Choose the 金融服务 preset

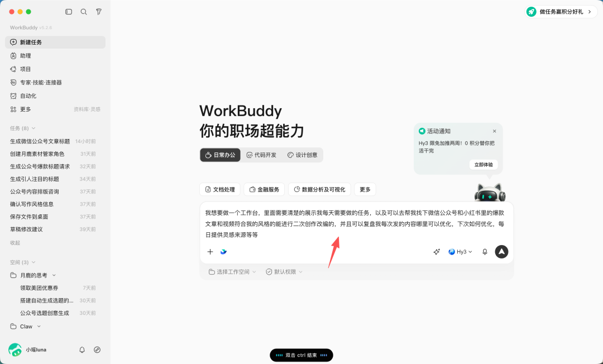[x=264, y=189]
